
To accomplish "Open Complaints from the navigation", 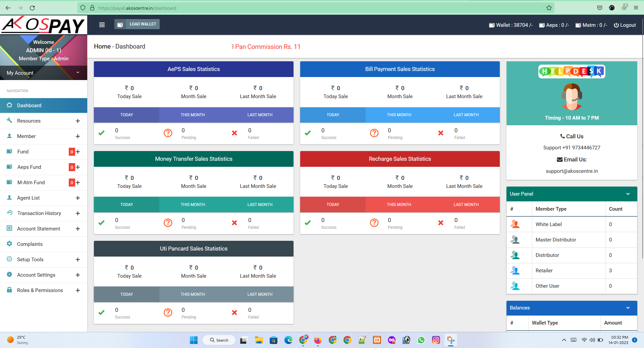I will pos(30,244).
